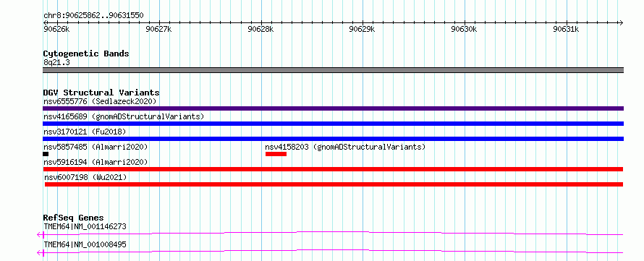Click the short red nsv4158203 variant bar

276,154
